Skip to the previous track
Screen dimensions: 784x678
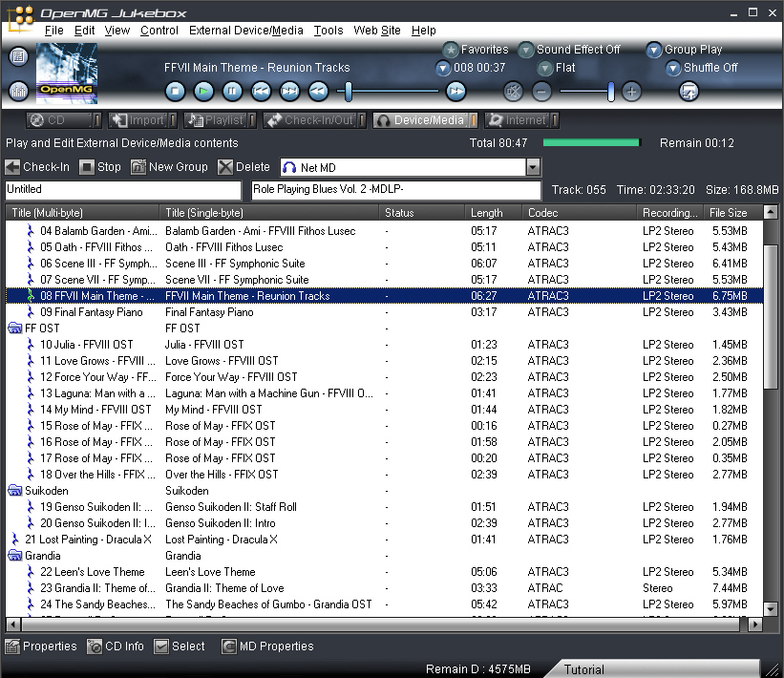[x=261, y=91]
